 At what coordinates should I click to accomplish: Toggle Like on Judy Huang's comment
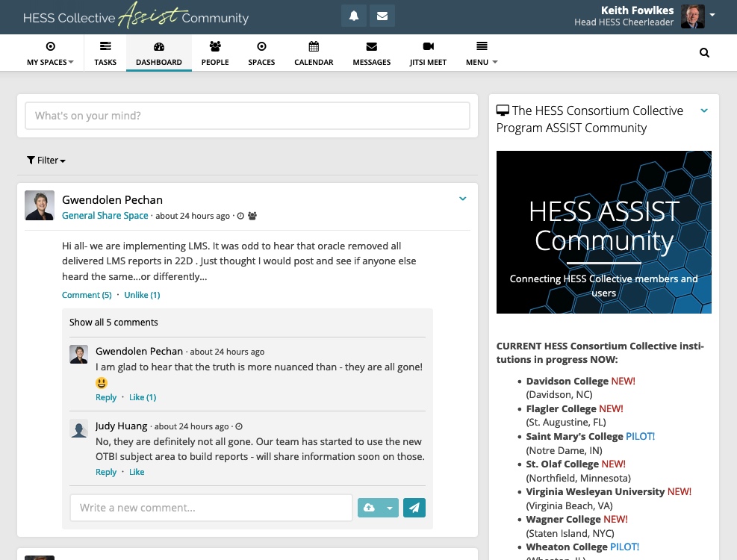pyautogui.click(x=137, y=472)
